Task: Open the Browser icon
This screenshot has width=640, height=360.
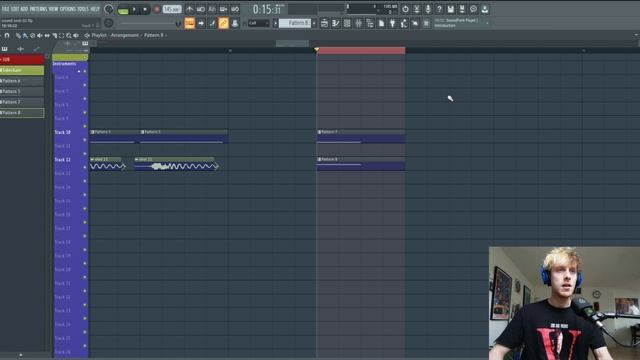Action: (370, 23)
